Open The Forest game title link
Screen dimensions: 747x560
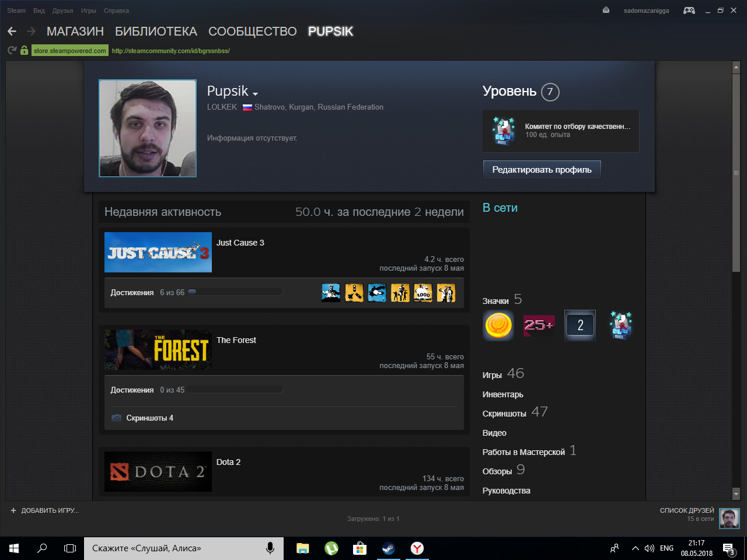click(x=236, y=340)
